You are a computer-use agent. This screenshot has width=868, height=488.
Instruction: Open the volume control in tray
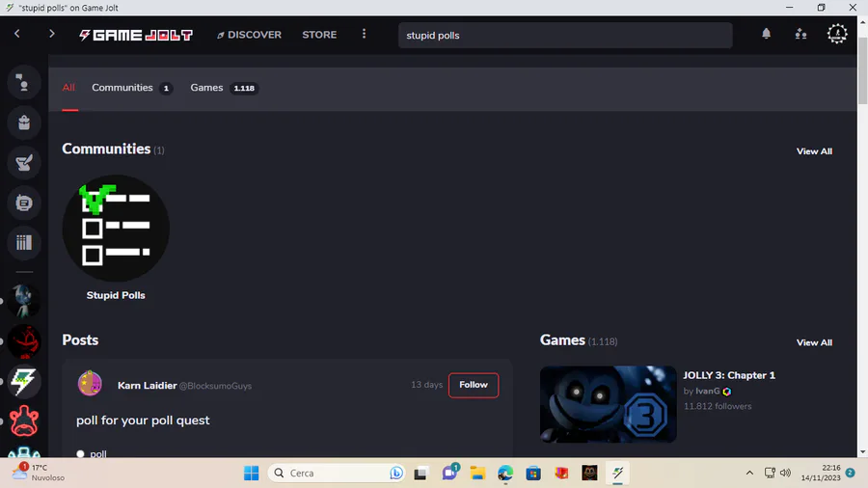(785, 473)
